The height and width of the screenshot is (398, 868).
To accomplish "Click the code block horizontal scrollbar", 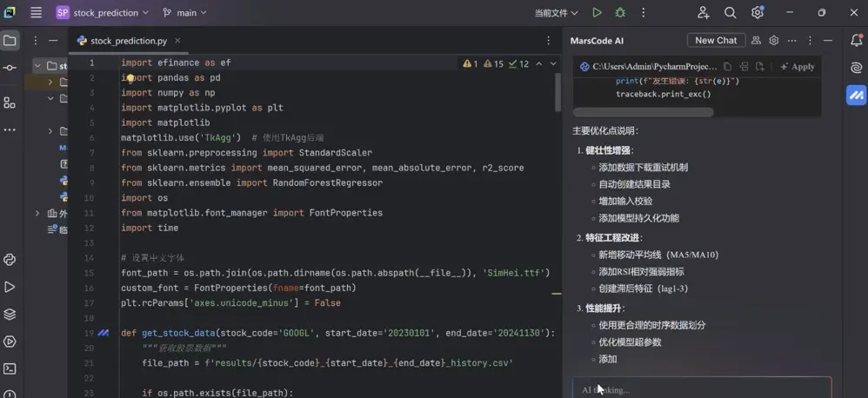I will [x=644, y=112].
